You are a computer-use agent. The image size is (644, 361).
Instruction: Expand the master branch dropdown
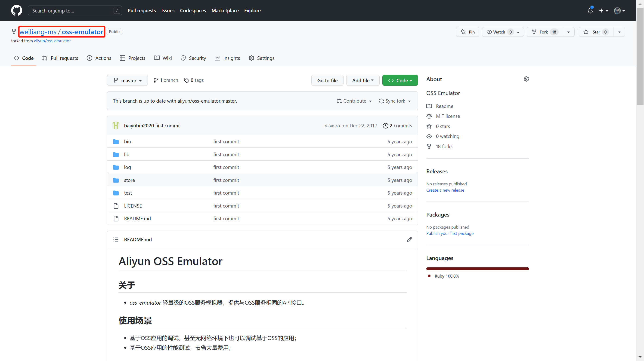coord(127,80)
